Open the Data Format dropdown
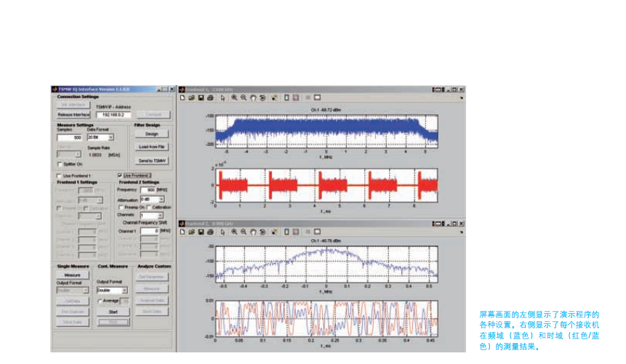Viewport: 626px width, 364px height. point(111,137)
